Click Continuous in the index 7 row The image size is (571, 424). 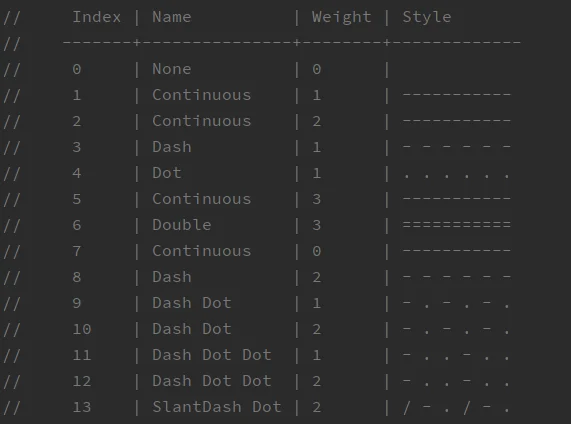pyautogui.click(x=201, y=251)
